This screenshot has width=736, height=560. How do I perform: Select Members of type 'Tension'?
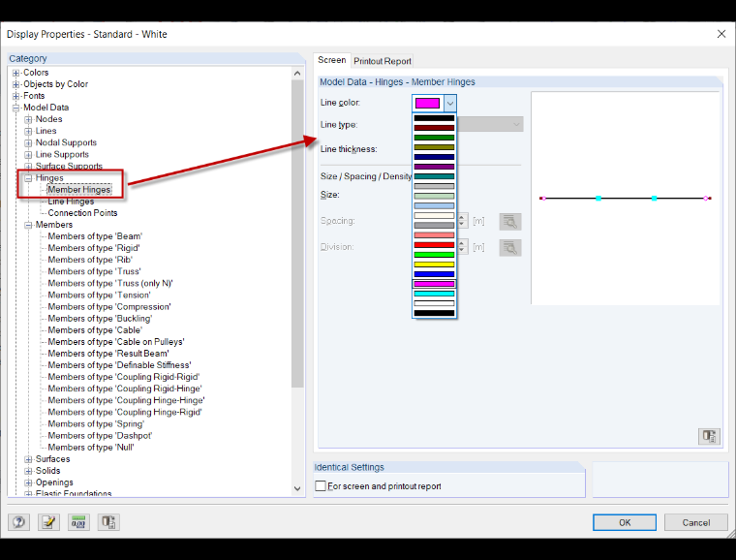[x=99, y=296]
